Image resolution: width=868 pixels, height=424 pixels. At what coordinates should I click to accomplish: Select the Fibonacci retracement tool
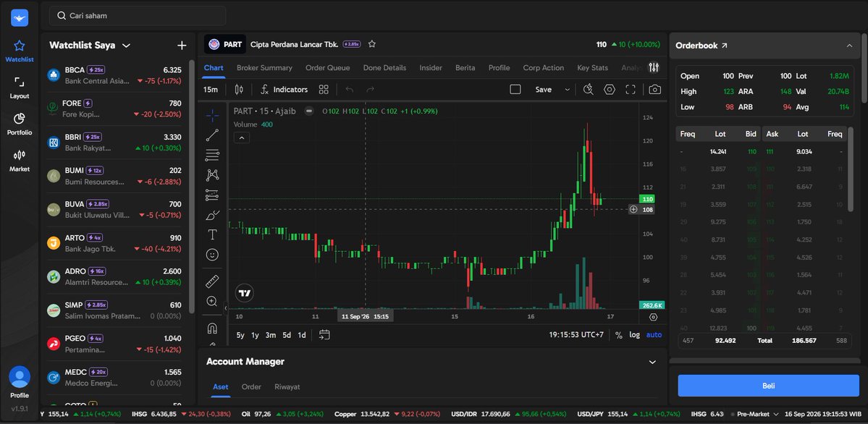click(212, 155)
